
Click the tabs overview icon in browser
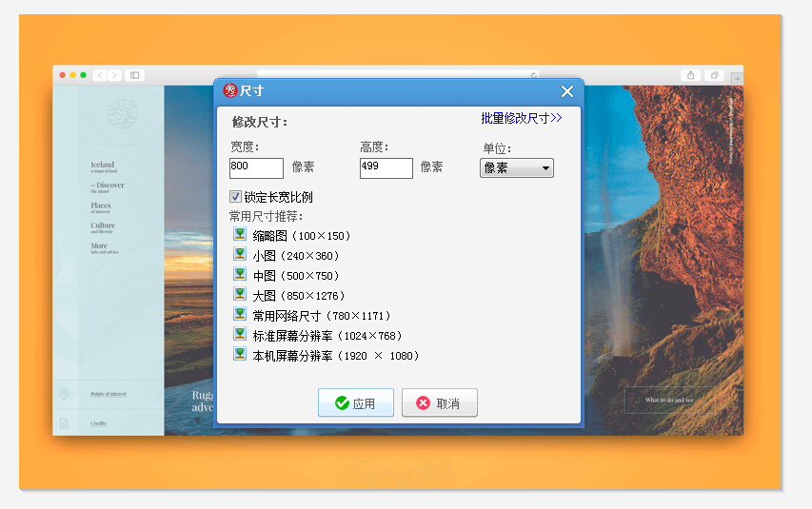click(x=714, y=75)
